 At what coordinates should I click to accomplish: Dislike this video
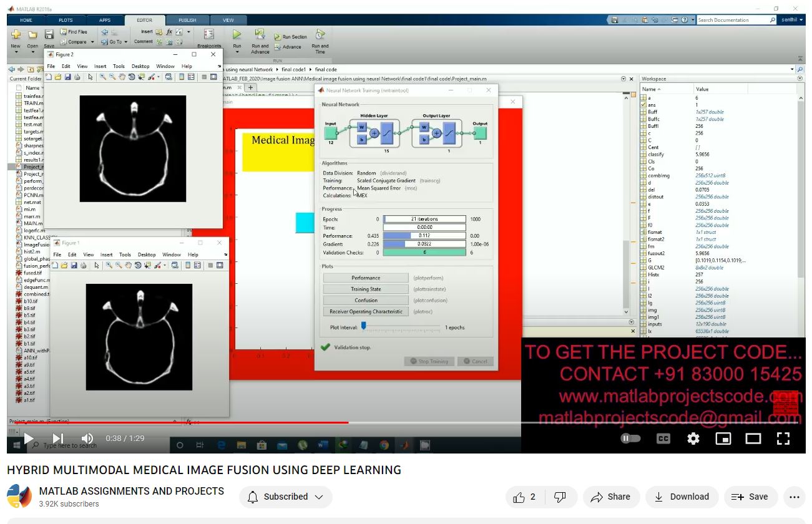click(x=560, y=497)
